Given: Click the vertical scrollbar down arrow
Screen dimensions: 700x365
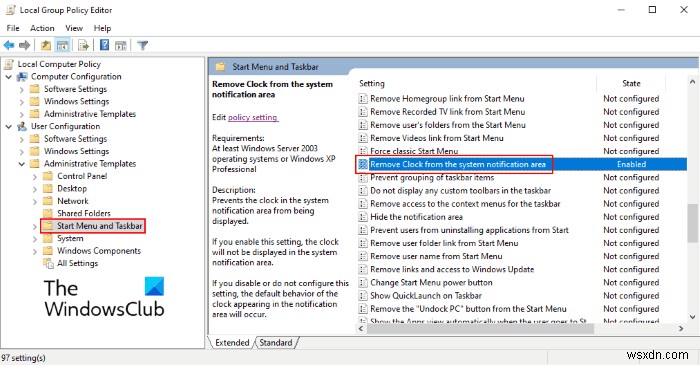Looking at the screenshot, I should [x=692, y=317].
